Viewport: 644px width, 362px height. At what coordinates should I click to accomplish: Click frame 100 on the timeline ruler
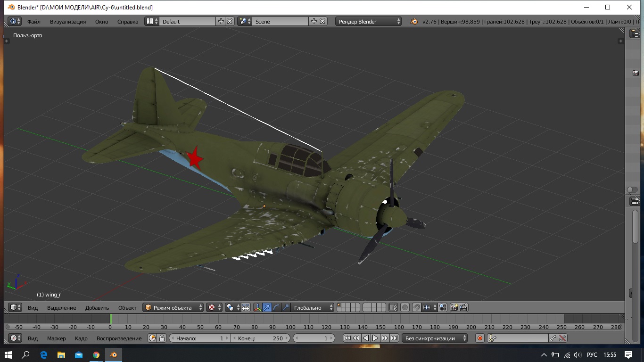pyautogui.click(x=290, y=327)
